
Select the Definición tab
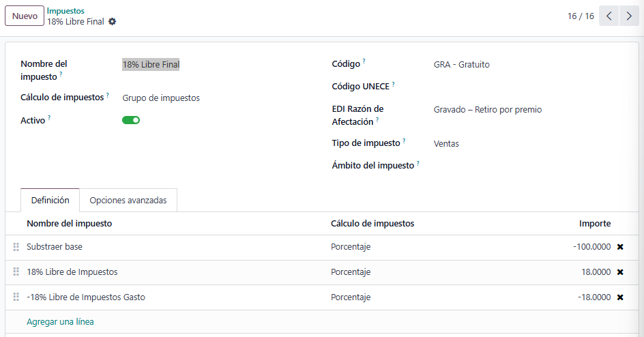click(x=50, y=201)
